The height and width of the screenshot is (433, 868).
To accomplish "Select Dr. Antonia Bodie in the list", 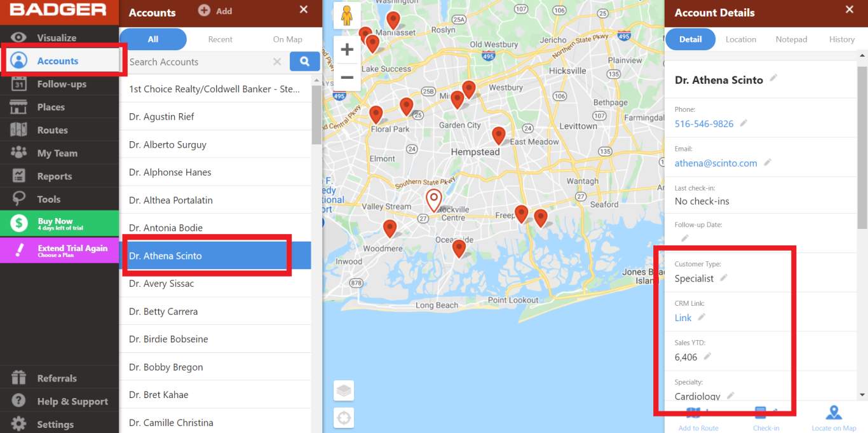I will click(215, 228).
